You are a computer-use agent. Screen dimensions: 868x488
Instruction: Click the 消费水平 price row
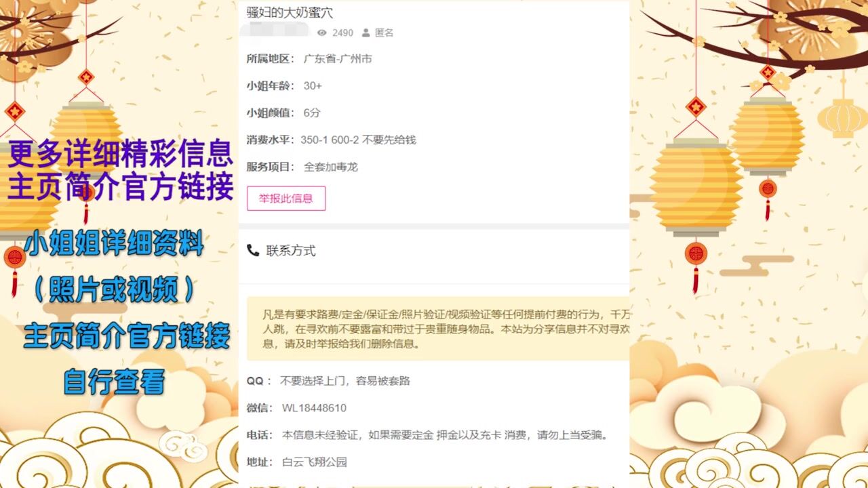[331, 140]
